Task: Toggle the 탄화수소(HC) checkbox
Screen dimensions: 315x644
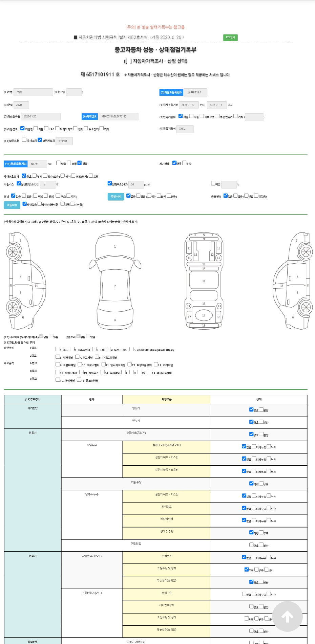Action: pyautogui.click(x=109, y=183)
